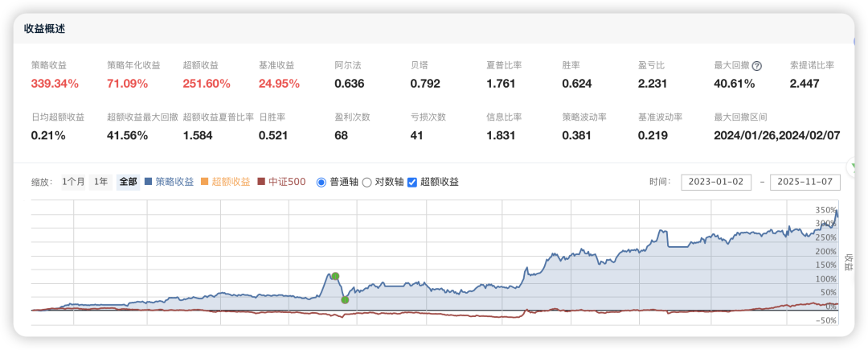Viewport: 868px width, 350px height.
Task: Click the 索提诺比率 label
Action: click(x=812, y=66)
